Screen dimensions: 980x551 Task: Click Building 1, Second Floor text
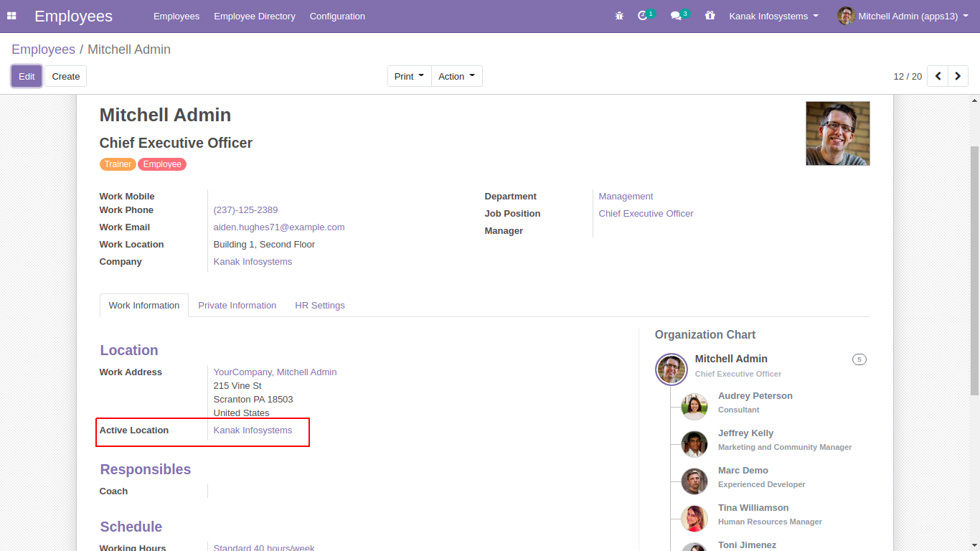point(264,244)
